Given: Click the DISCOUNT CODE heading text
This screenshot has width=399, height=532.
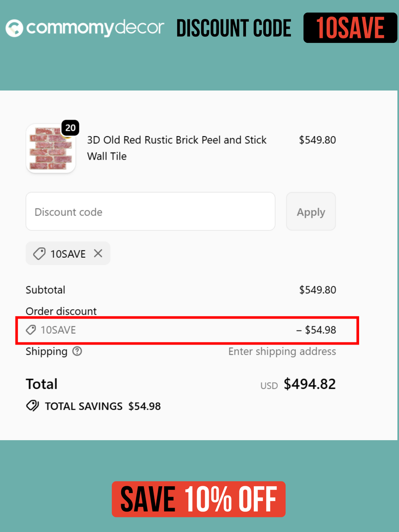Looking at the screenshot, I should pos(234,28).
